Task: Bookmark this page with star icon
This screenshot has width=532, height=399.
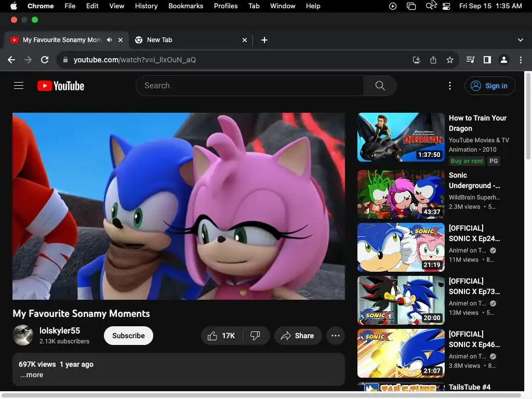Action: point(450,60)
